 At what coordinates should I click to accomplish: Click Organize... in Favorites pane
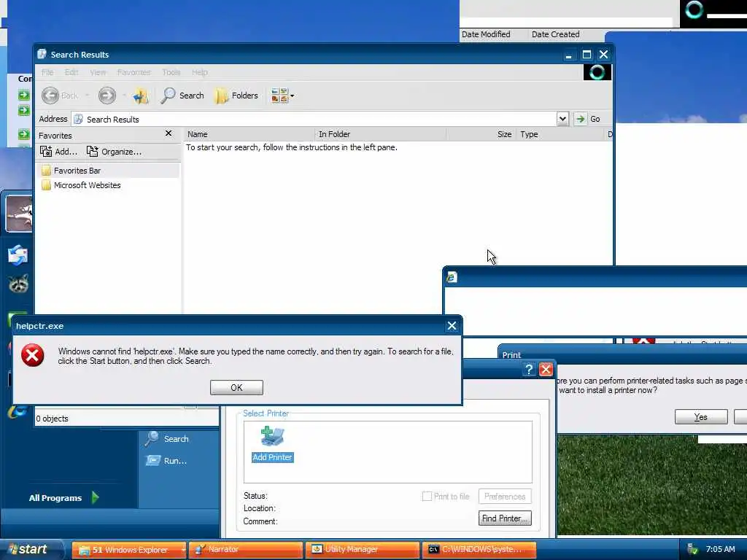[x=115, y=152]
